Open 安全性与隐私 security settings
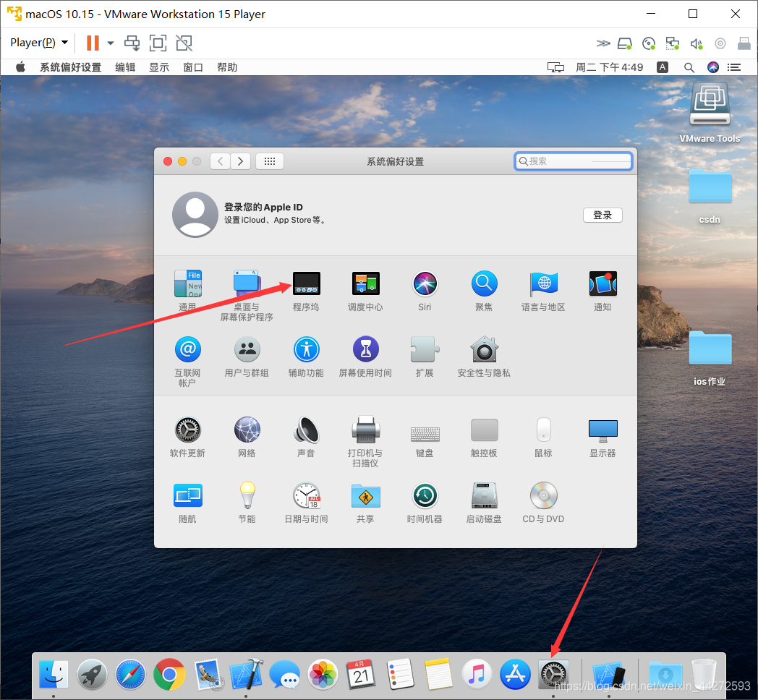 (484, 350)
